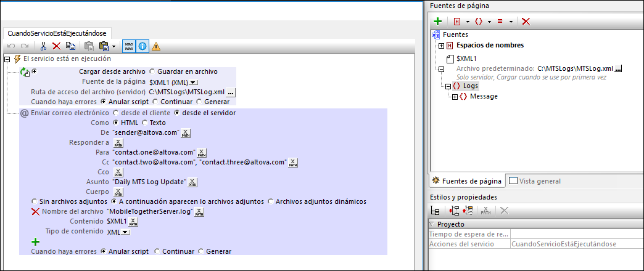Image resolution: width=644 pixels, height=271 pixels.
Task: Select Guardar en archivo radio button
Action: coord(152,71)
